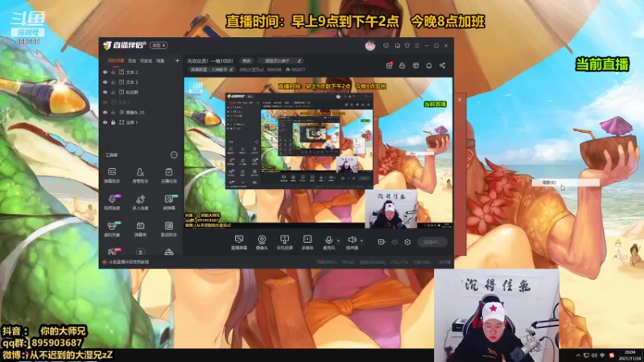Screen dimensions: 644x362
Task: Open the toolbox tool with the NEW badge beside 多人连麦
Action: [169, 202]
